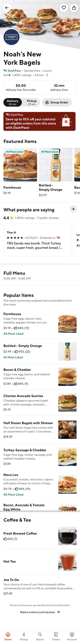The image size is (80, 644).
Task: Save store with the heart icon
Action: click(64, 8)
